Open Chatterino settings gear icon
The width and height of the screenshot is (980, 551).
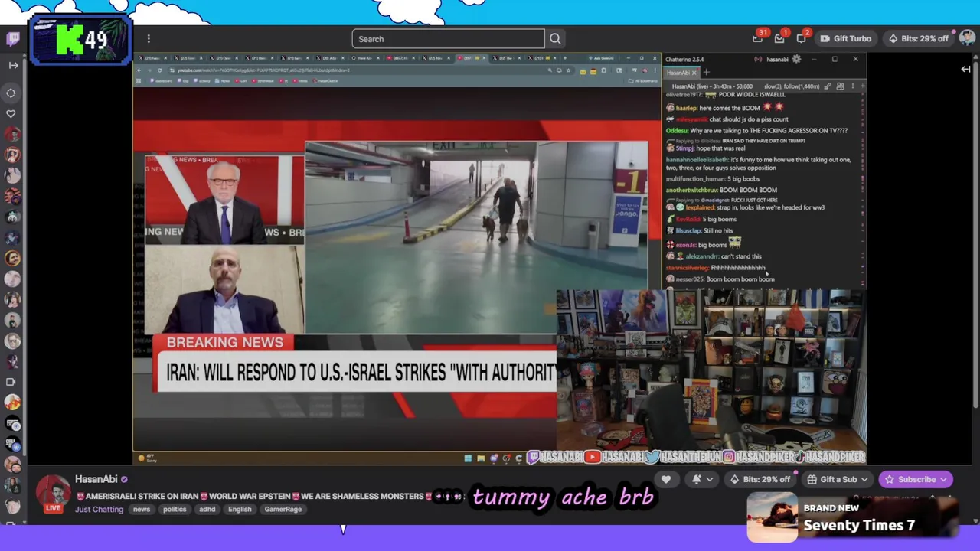pyautogui.click(x=796, y=59)
